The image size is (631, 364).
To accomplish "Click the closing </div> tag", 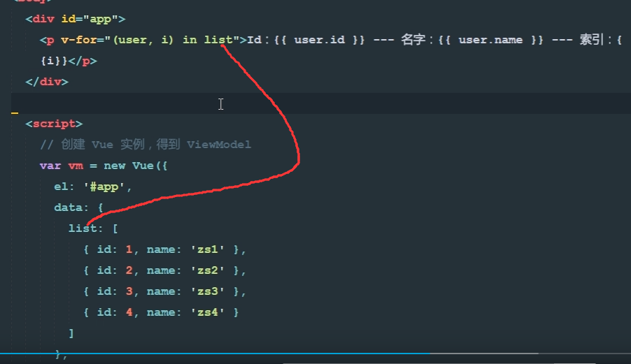I will [x=47, y=82].
